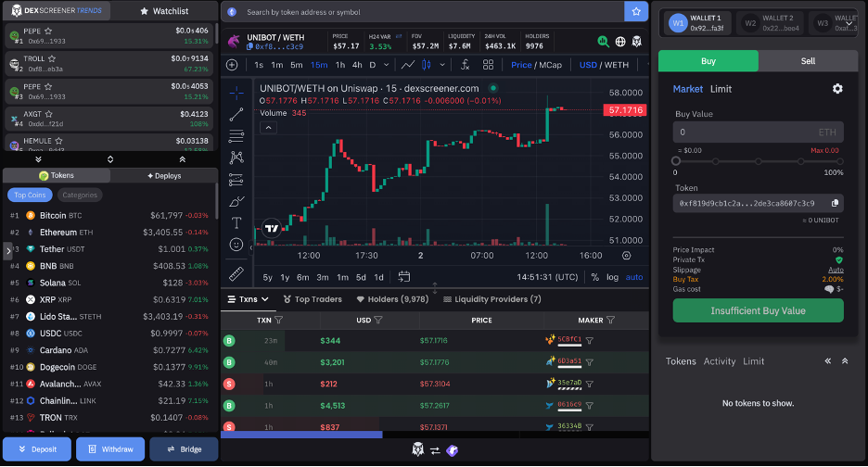Image resolution: width=868 pixels, height=467 pixels.
Task: Click the 100% mark on the buy slider
Action: [x=840, y=161]
